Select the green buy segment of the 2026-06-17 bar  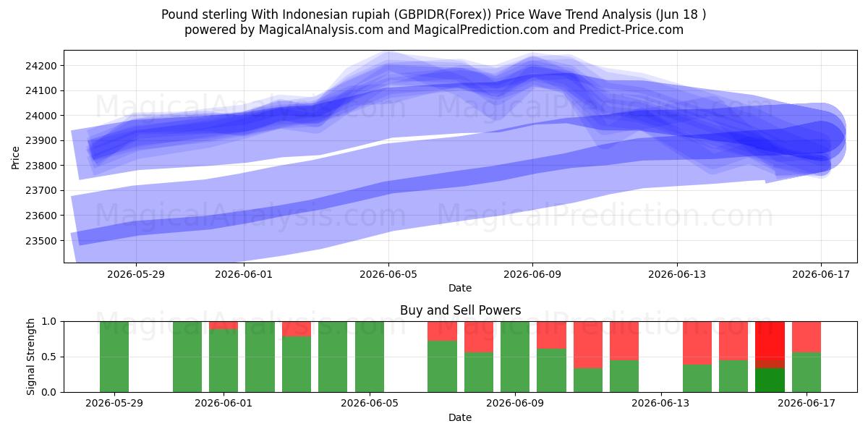tap(807, 373)
